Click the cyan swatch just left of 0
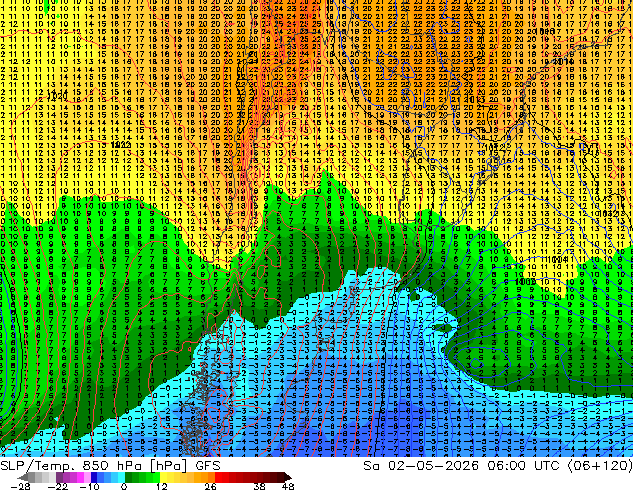The height and width of the screenshot is (490, 634). (x=122, y=477)
